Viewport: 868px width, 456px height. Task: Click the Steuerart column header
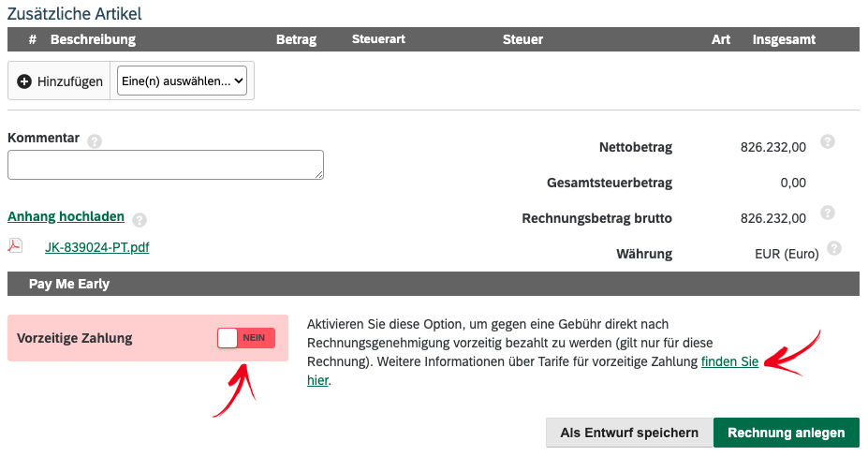pyautogui.click(x=378, y=39)
